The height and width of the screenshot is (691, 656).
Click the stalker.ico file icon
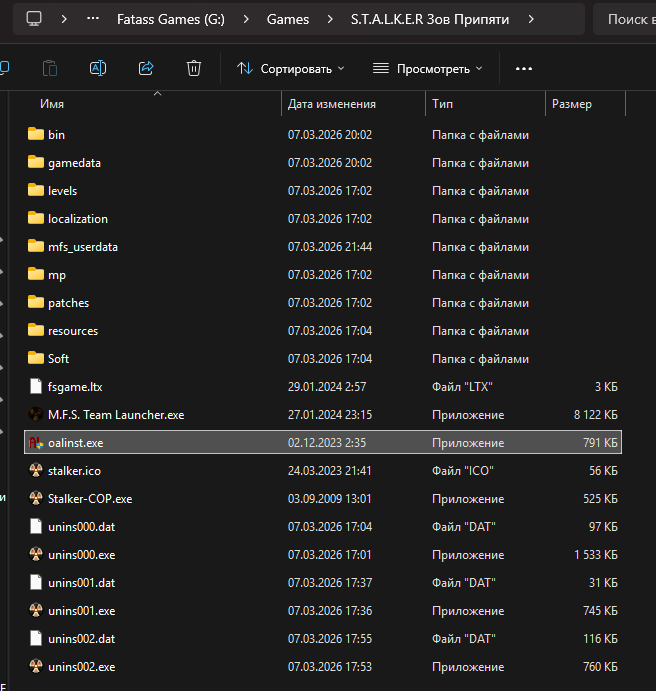(x=36, y=470)
